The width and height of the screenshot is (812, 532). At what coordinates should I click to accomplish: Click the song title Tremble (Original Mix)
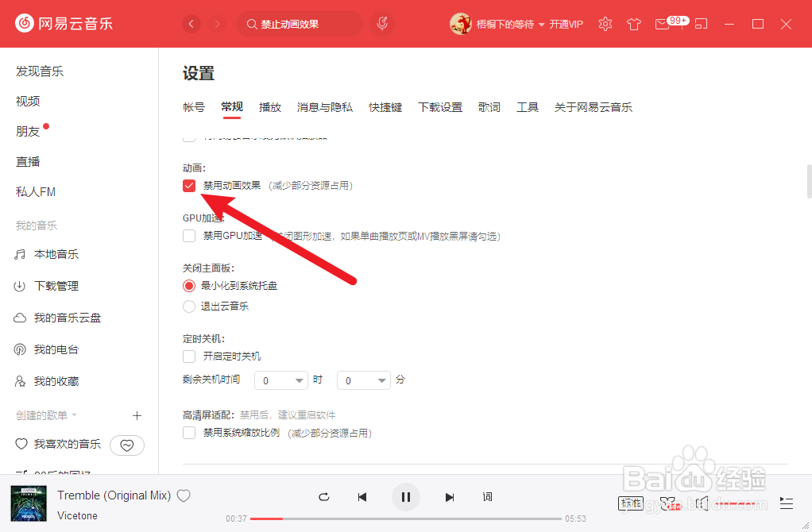[114, 495]
